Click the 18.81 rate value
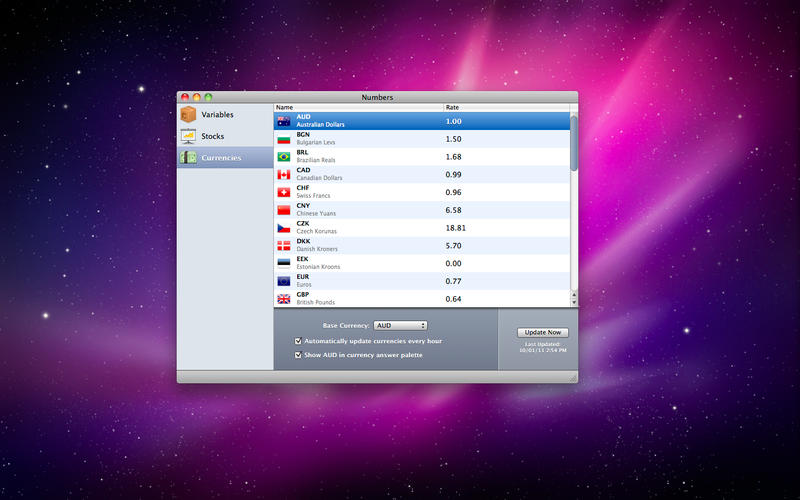800x500 pixels. pyautogui.click(x=456, y=228)
